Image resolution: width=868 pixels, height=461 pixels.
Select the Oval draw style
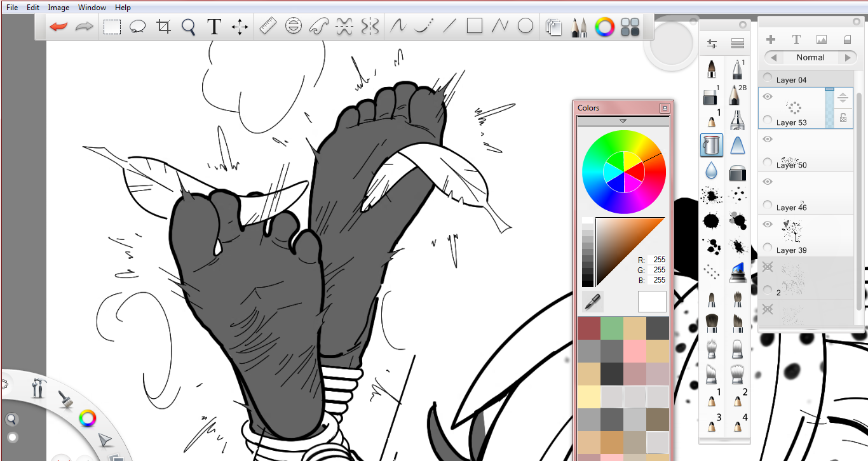[526, 27]
